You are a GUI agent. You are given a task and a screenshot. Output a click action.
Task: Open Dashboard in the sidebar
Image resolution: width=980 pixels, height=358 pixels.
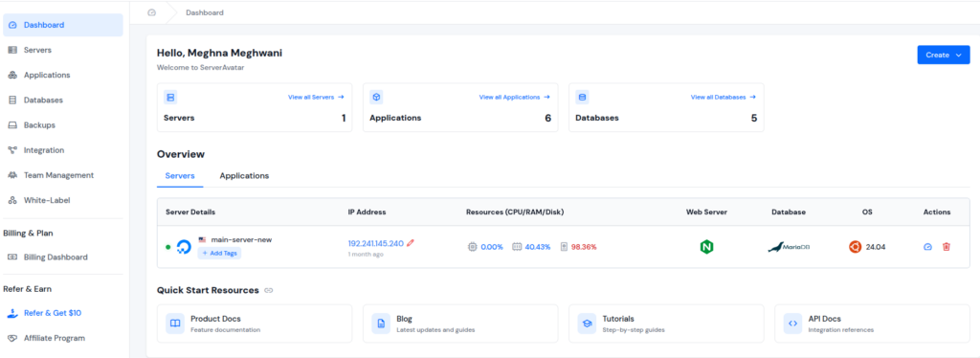63,25
